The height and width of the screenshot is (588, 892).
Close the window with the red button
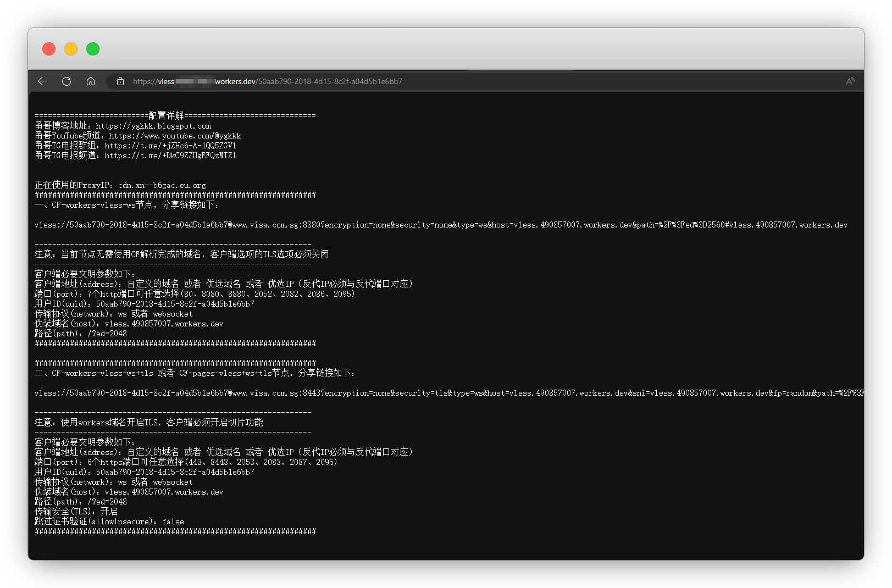(x=49, y=49)
